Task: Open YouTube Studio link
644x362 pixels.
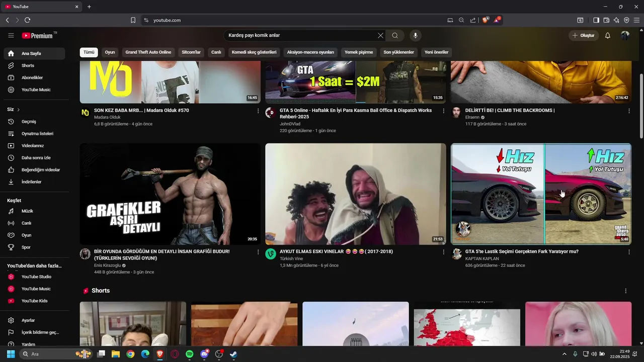Action: pyautogui.click(x=35, y=277)
